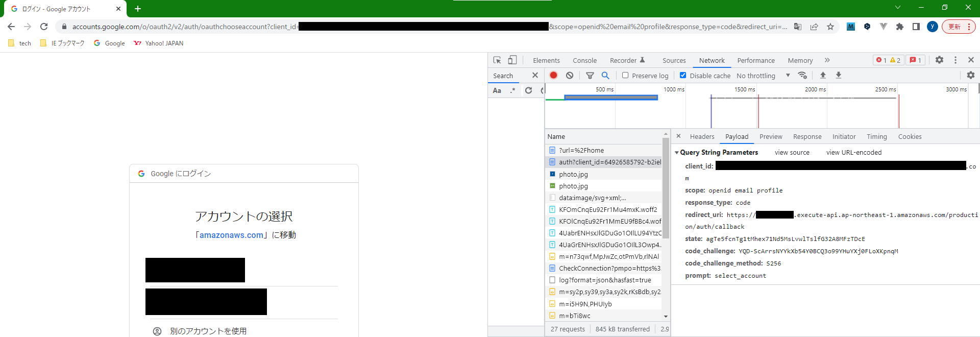Bookmark this page with the star icon

[x=830, y=27]
